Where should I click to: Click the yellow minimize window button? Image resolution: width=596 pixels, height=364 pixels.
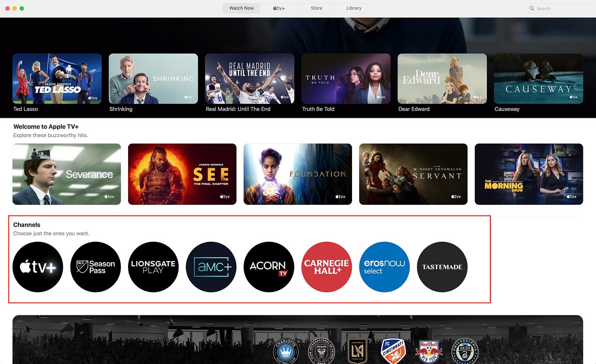15,8
